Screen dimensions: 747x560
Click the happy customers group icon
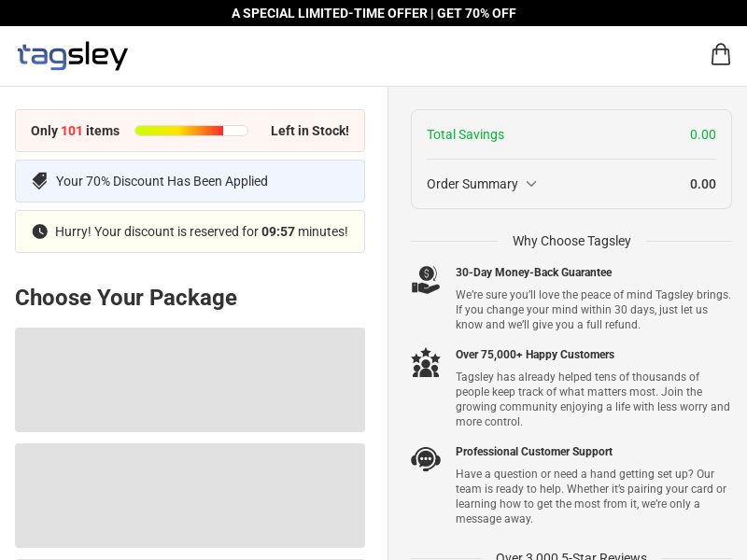tap(426, 362)
